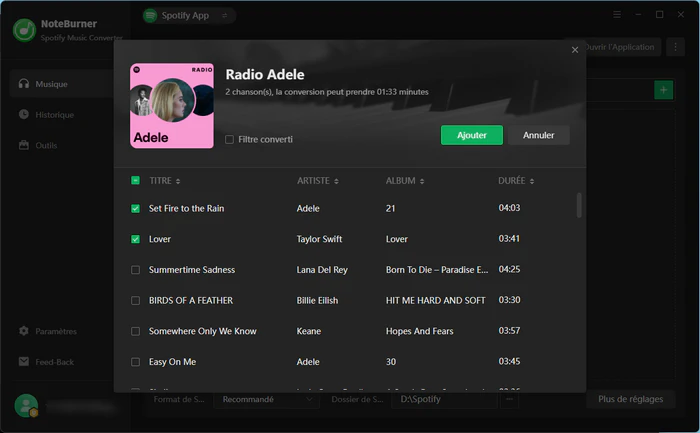Click the browse folder dots button

pos(509,400)
